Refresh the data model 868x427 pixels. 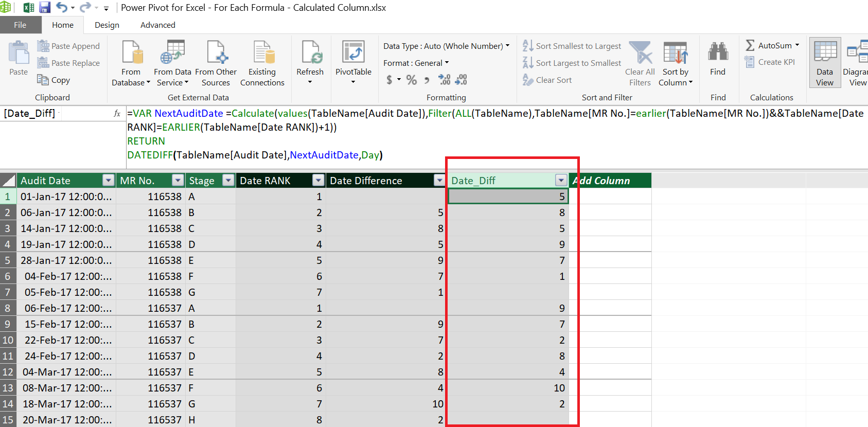(310, 63)
